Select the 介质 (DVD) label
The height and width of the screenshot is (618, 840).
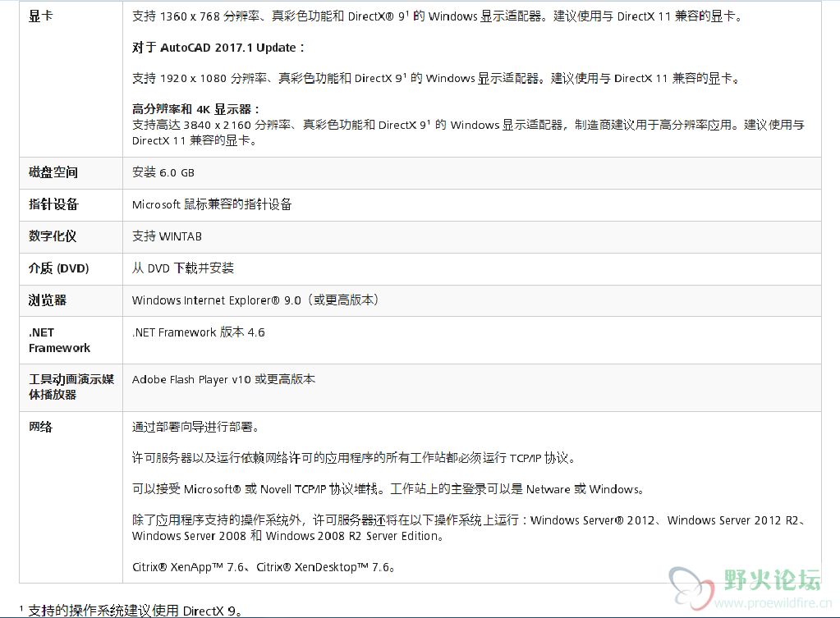coord(59,268)
